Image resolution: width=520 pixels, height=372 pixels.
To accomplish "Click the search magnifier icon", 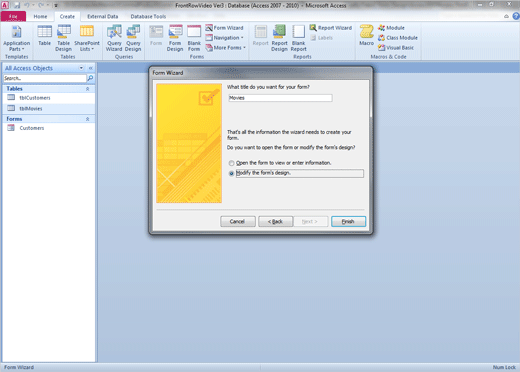I will click(x=90, y=78).
